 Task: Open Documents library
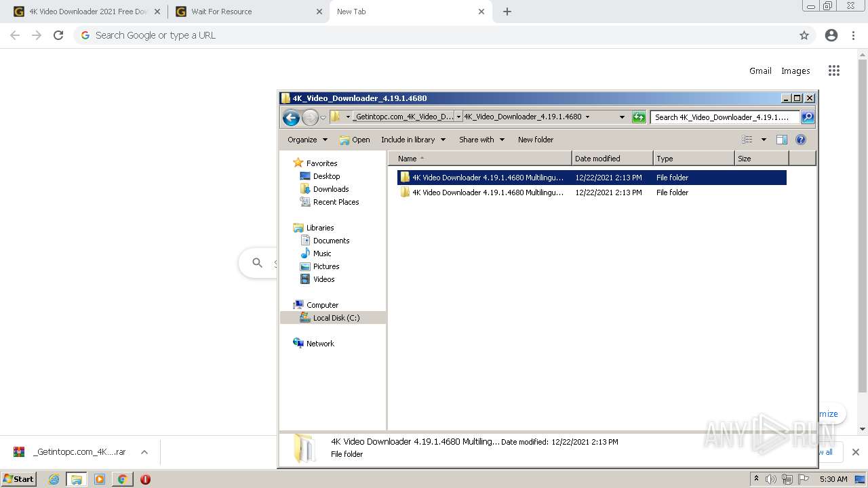tap(325, 241)
